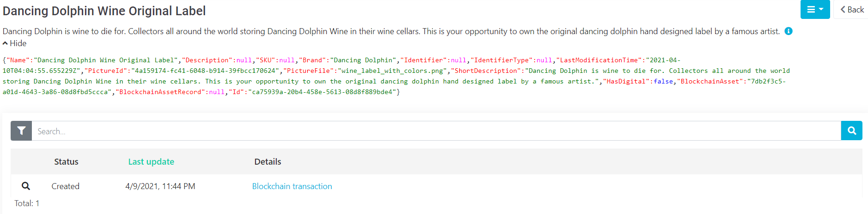
Task: Focus the Search input field
Action: point(436,131)
